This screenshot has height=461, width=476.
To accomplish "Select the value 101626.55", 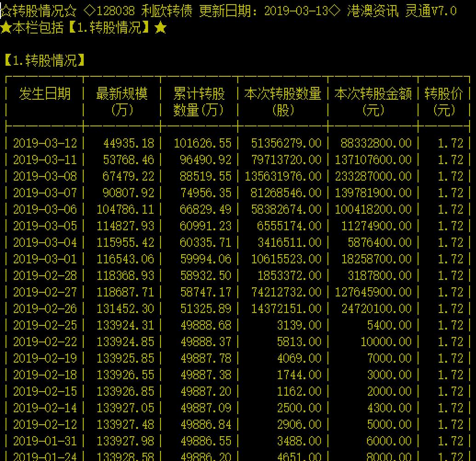I will (202, 143).
